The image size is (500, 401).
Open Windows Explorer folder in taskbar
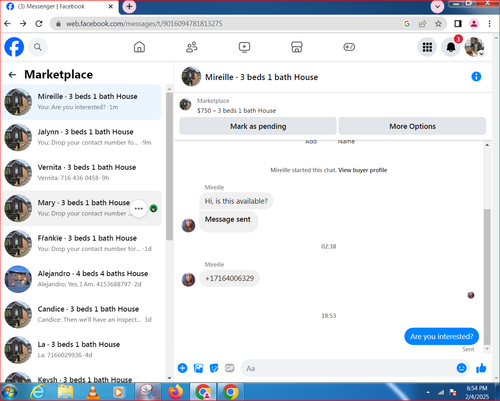[65, 392]
